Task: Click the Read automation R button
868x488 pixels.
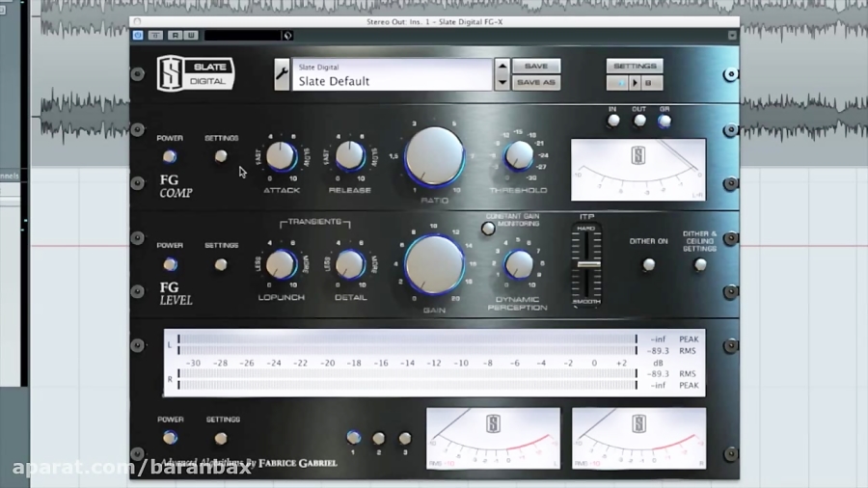Action: [175, 36]
